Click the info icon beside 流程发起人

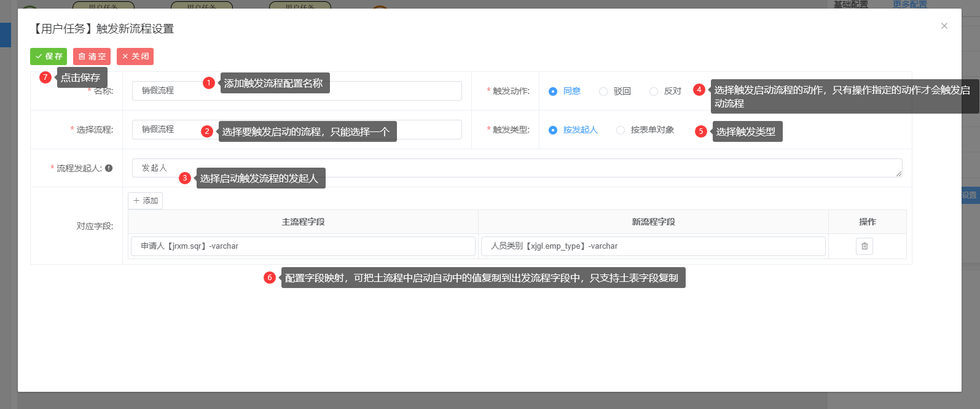point(109,168)
